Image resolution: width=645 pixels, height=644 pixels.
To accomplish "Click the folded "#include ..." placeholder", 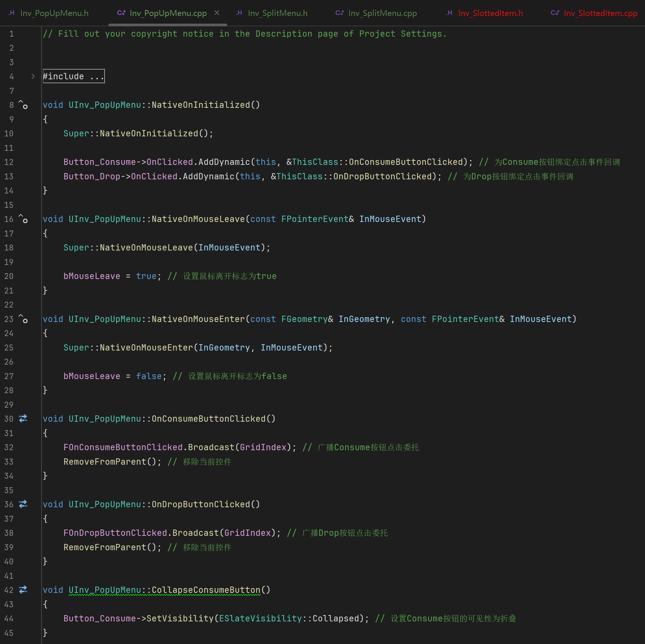I will (74, 76).
